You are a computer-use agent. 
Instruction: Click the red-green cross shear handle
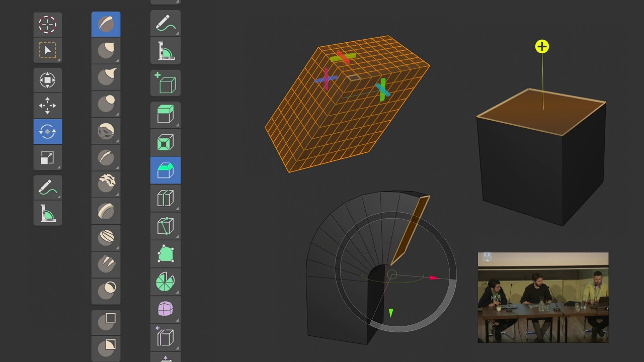coord(344,57)
